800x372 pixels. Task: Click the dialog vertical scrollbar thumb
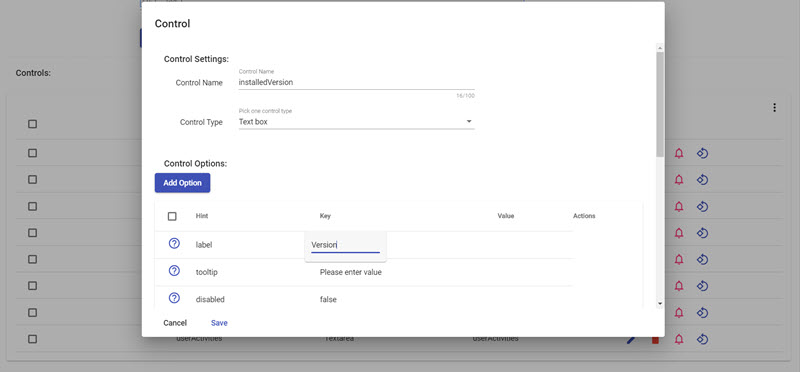(x=660, y=105)
